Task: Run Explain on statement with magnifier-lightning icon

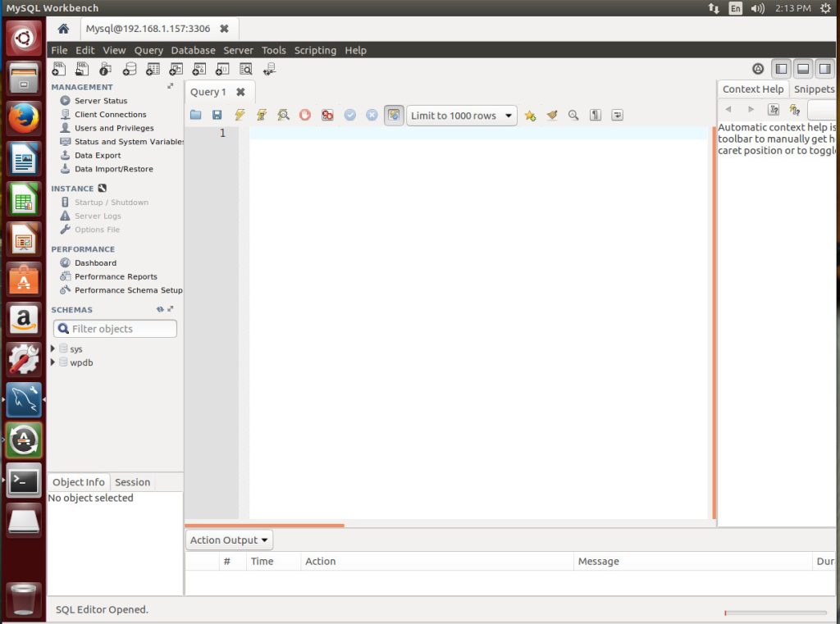Action: pyautogui.click(x=283, y=116)
